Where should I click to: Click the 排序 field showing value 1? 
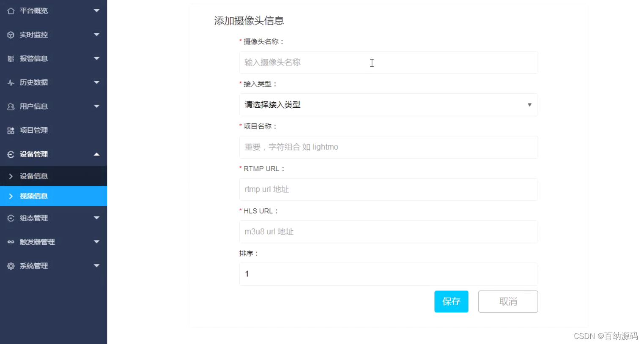pos(388,274)
